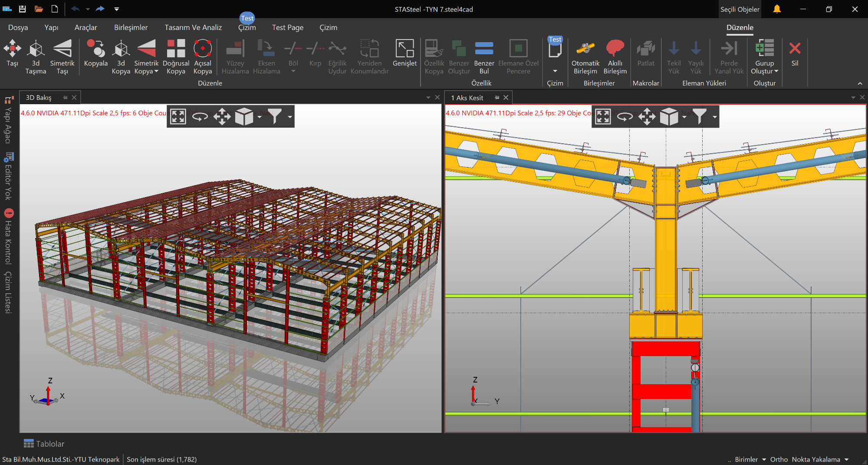Run the Otomatik Birleşim tool
The image size is (868, 465).
(x=585, y=49)
